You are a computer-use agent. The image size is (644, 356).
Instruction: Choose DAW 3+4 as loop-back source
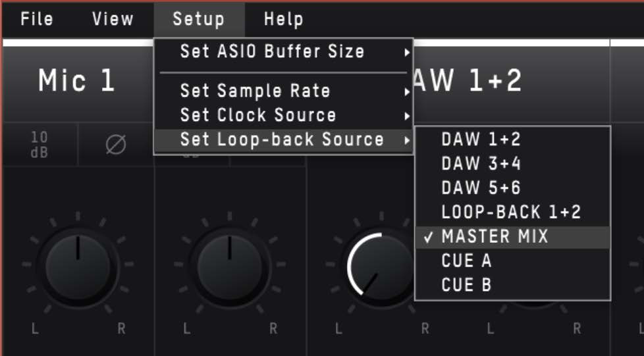512,163
